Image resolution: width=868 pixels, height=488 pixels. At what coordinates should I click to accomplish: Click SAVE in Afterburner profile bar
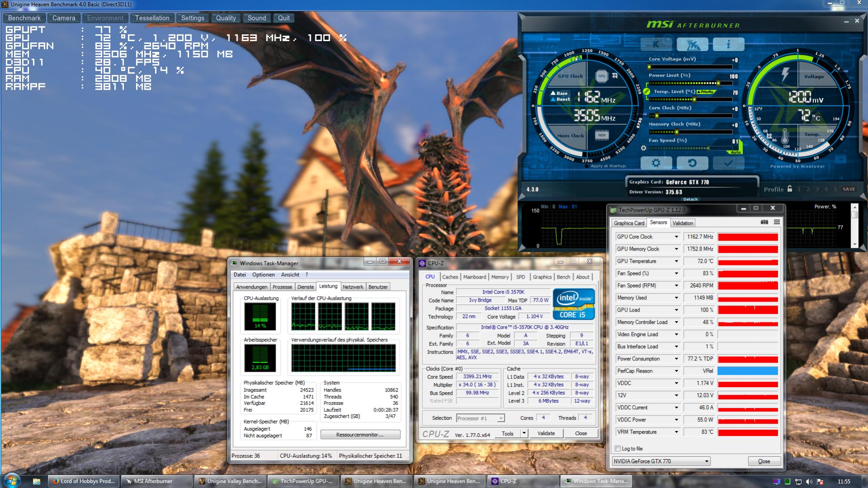849,189
